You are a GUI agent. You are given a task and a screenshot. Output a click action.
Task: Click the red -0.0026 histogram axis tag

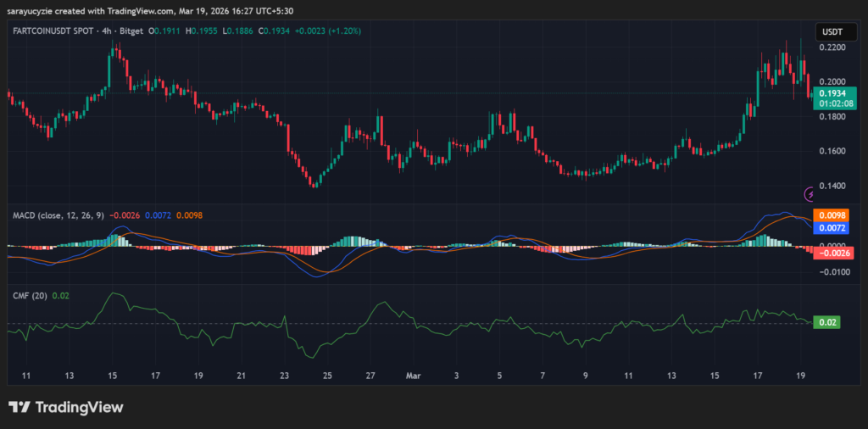click(826, 253)
